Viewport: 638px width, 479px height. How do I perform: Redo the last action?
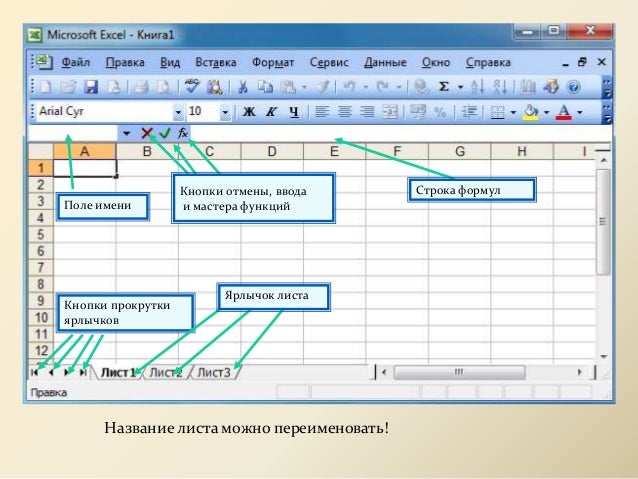coord(383,87)
